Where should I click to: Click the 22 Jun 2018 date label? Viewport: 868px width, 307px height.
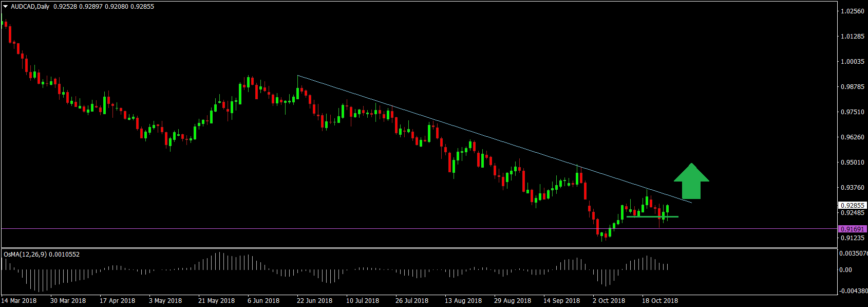(315, 301)
